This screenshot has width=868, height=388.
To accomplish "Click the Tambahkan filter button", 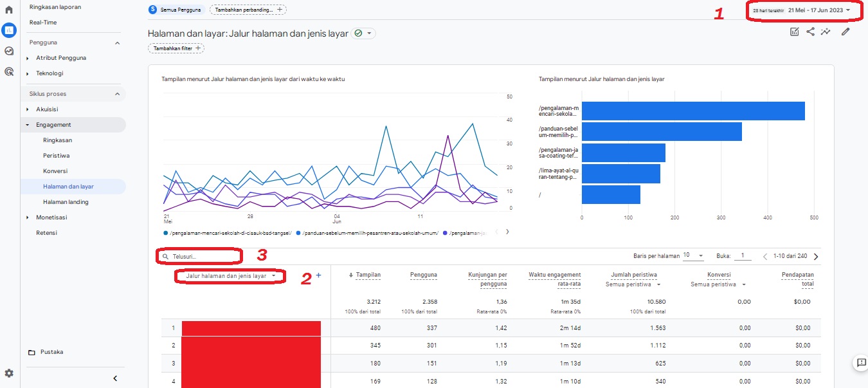I will coord(176,48).
